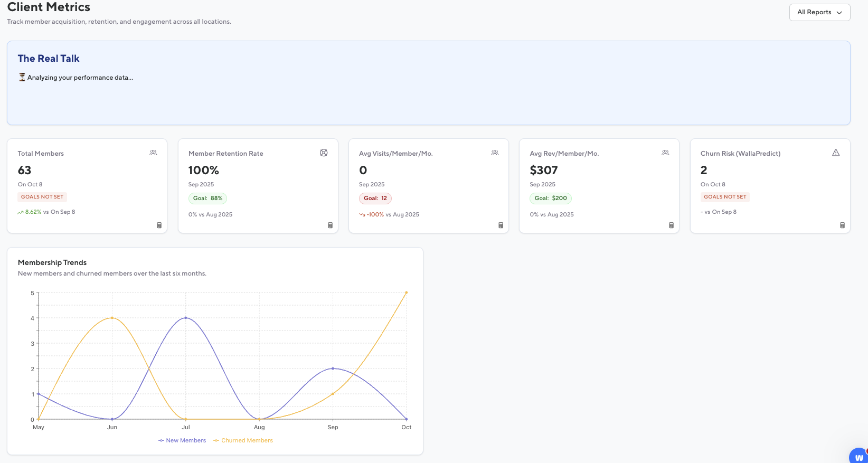Image resolution: width=868 pixels, height=463 pixels.
Task: Click the Goal: 88% retention badge
Action: coord(207,199)
